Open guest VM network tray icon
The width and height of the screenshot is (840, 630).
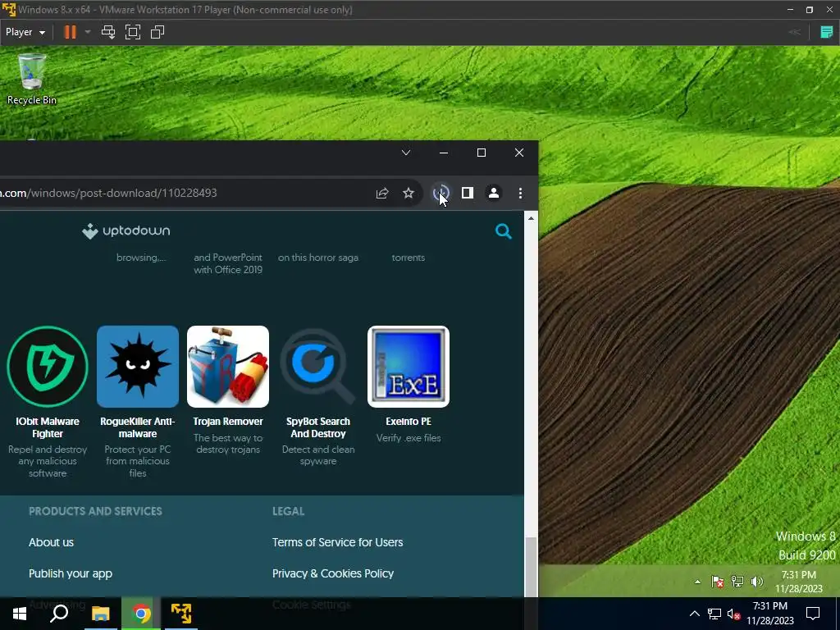737,582
